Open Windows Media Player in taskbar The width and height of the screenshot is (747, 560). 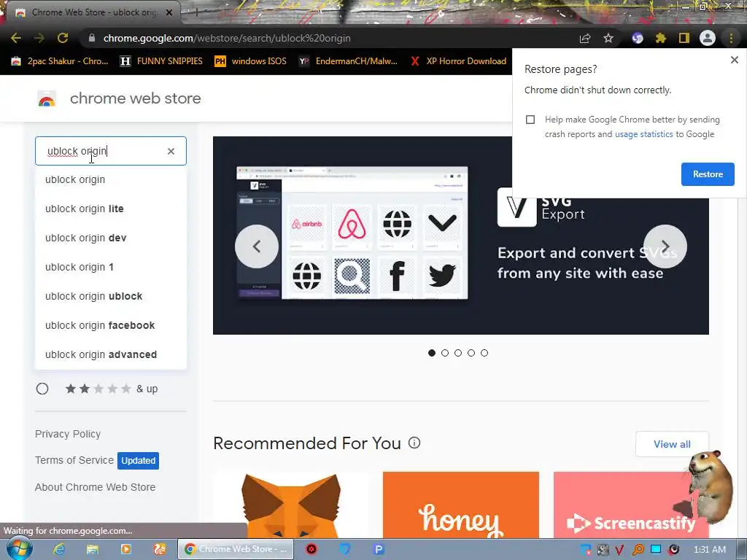pos(126,549)
